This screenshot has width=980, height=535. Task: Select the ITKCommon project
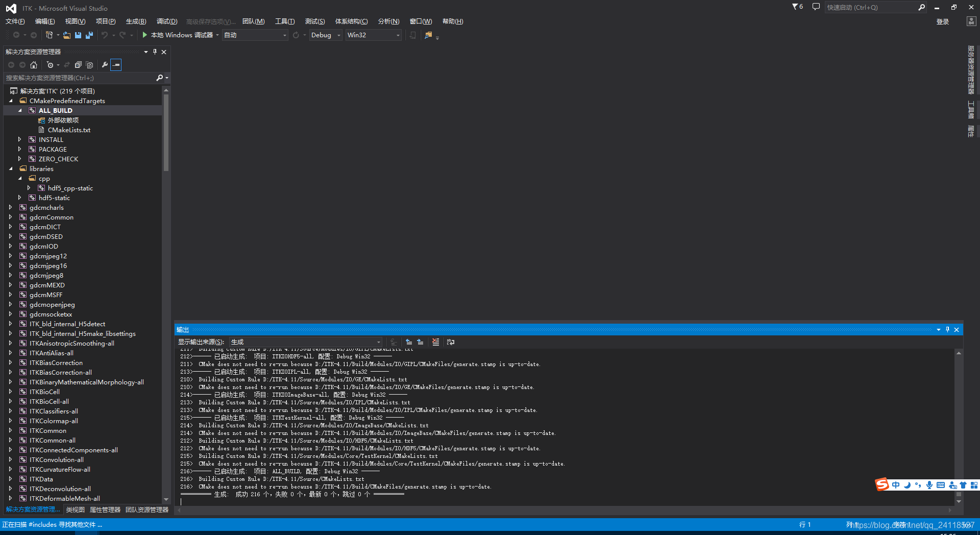48,430
